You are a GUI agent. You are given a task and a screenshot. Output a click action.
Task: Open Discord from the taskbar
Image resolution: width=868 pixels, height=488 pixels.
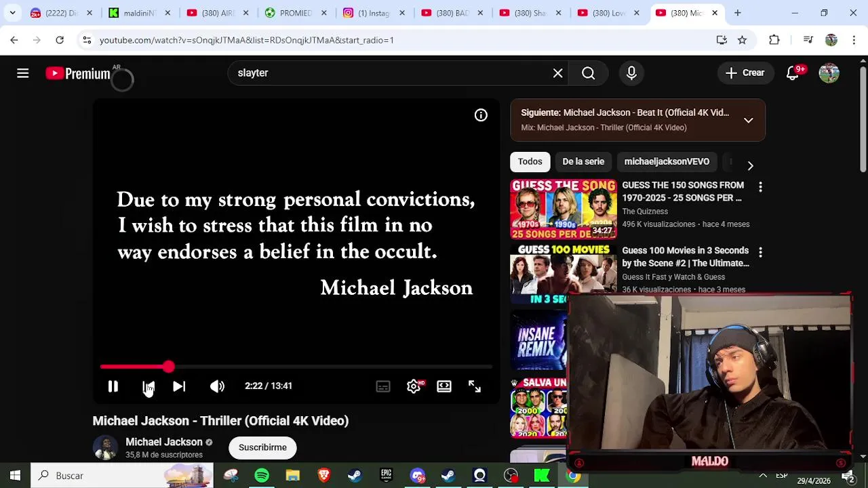click(x=417, y=476)
